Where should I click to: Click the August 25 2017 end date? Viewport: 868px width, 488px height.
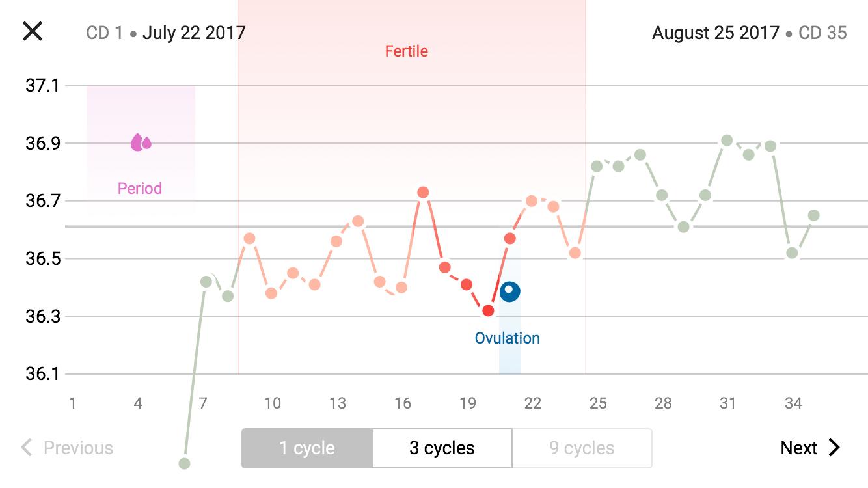pos(715,33)
